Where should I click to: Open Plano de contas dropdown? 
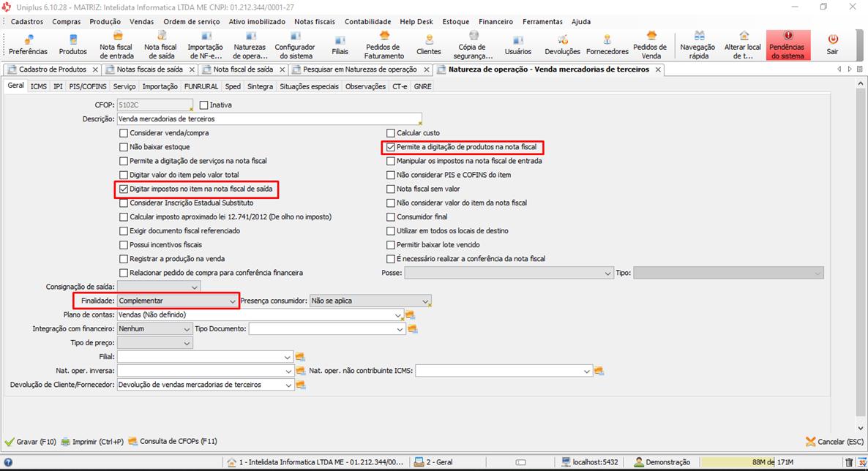(x=398, y=315)
